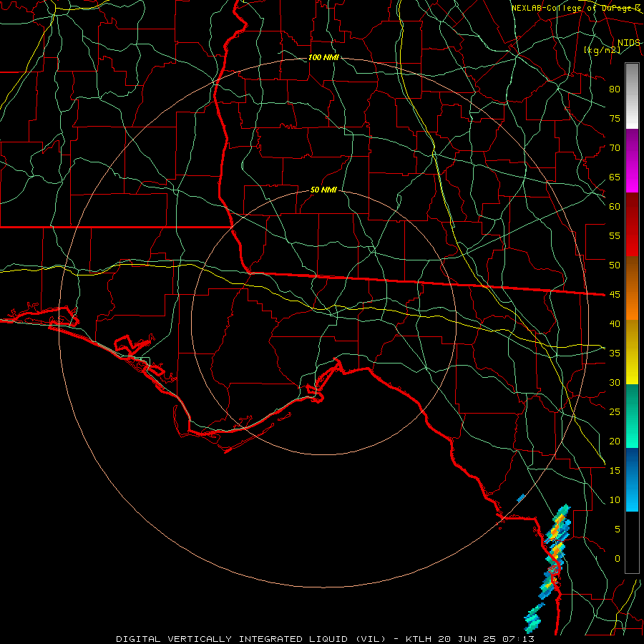Select the 60 value on the color scale
The height and width of the screenshot is (644, 644).
pos(615,207)
